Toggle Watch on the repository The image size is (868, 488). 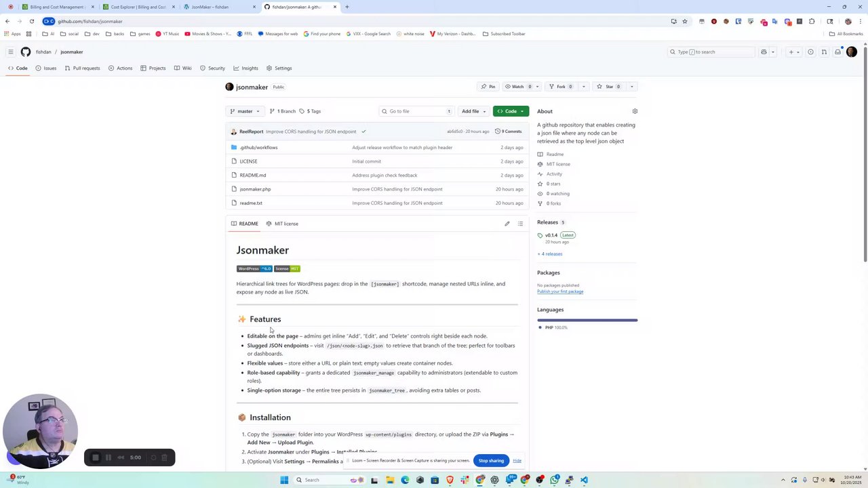coord(518,87)
